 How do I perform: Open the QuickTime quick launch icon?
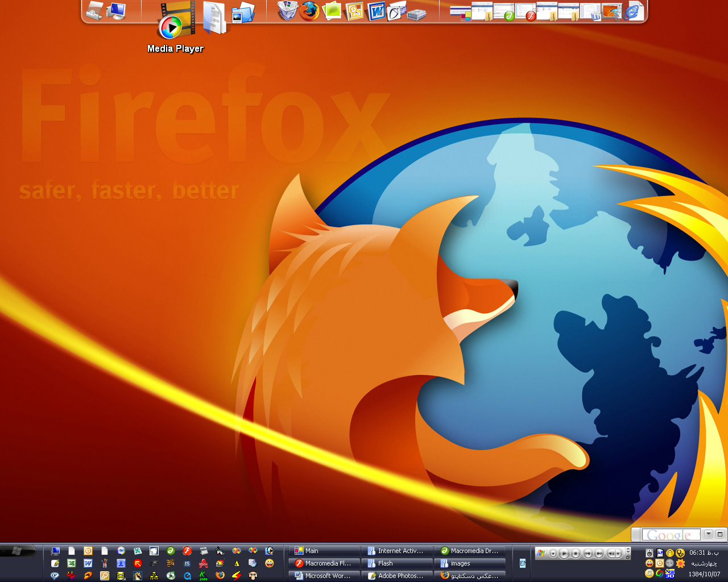(187, 575)
